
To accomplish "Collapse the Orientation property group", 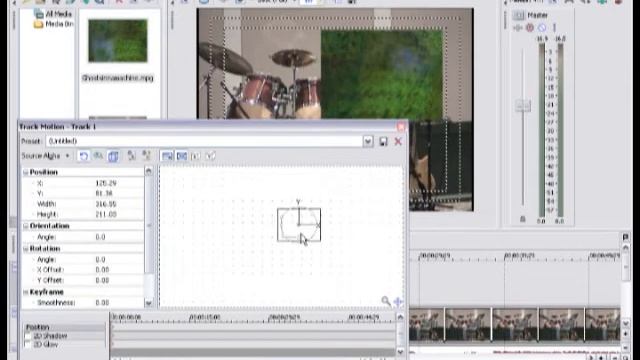I will pos(26,226).
